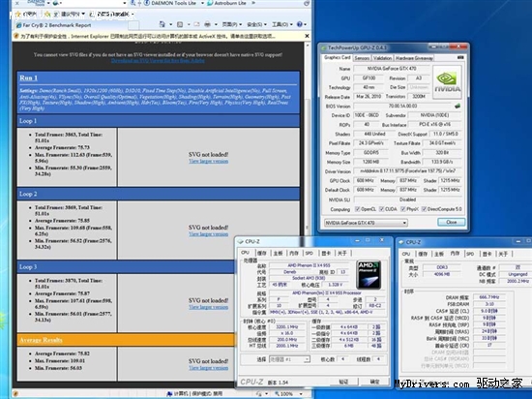Click the empty new tab button in IE
The image size is (532, 399).
[x=133, y=25]
